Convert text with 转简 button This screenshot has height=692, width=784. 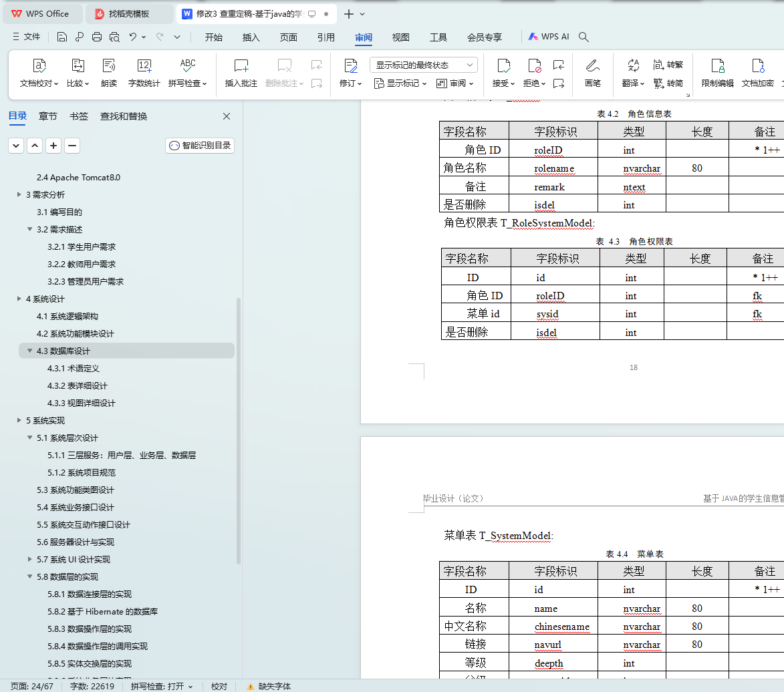click(668, 83)
